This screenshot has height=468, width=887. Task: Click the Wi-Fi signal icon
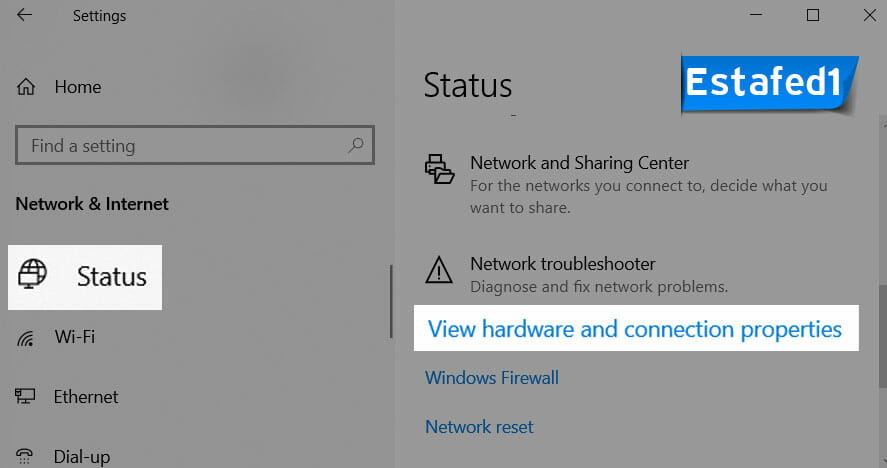tap(25, 338)
